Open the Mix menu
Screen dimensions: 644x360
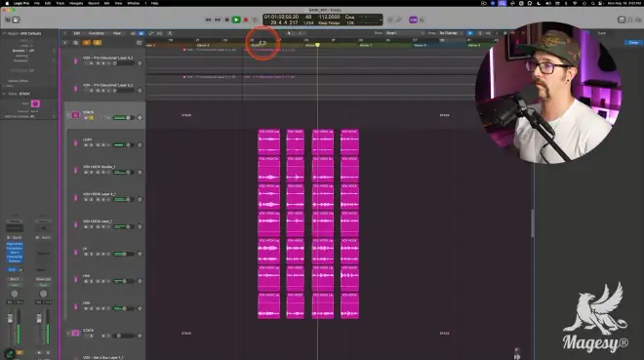pos(106,3)
